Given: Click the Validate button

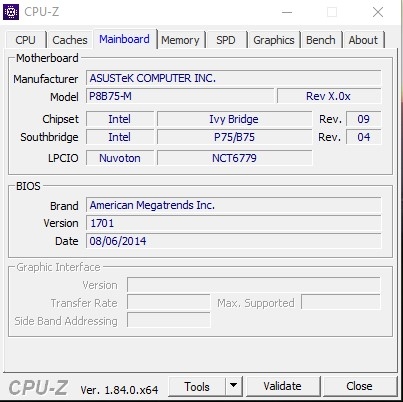Looking at the screenshot, I should click(x=283, y=386).
